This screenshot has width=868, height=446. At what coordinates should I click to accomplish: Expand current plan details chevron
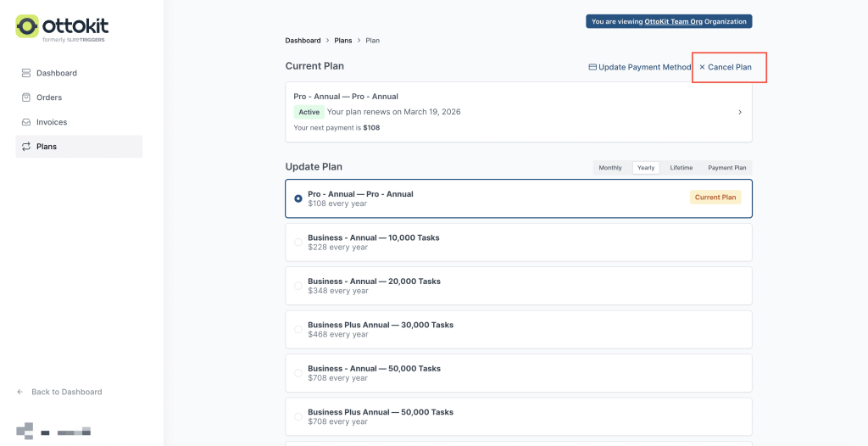click(740, 112)
